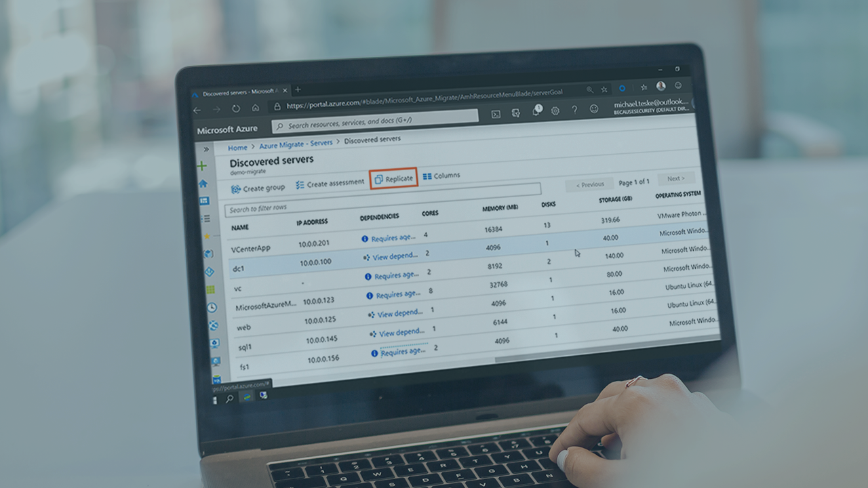Click Create assessment in the toolbar
This screenshot has width=868, height=488.
tap(330, 184)
